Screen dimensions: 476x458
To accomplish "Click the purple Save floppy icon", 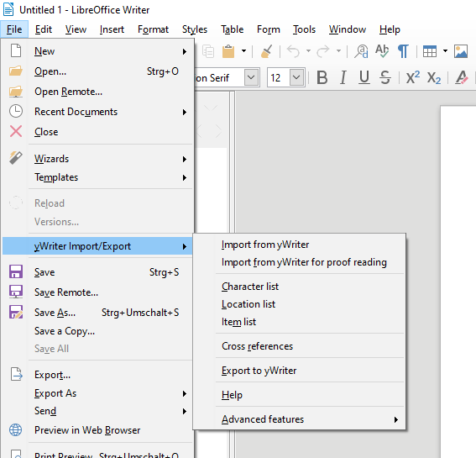I will pos(16,271).
